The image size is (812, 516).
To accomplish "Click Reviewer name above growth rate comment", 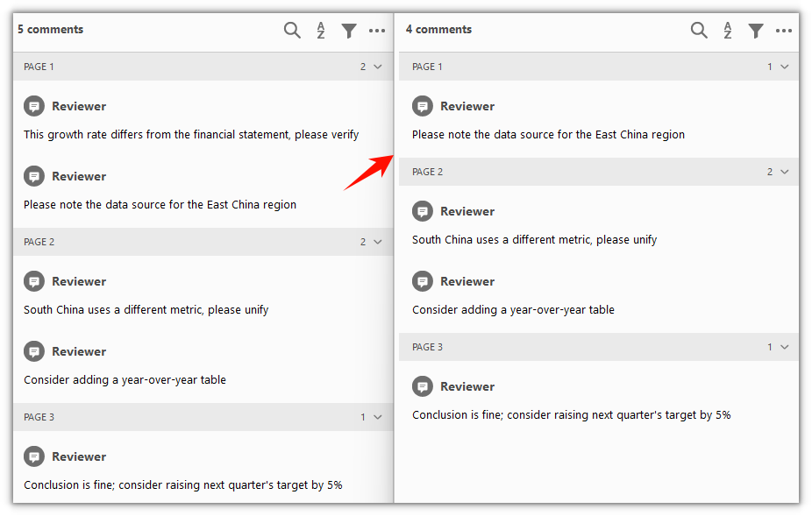I will coord(79,107).
